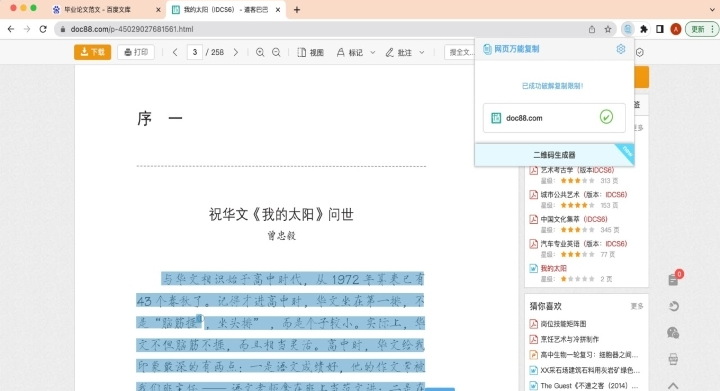
Task: Open a new browser tab
Action: (297, 10)
